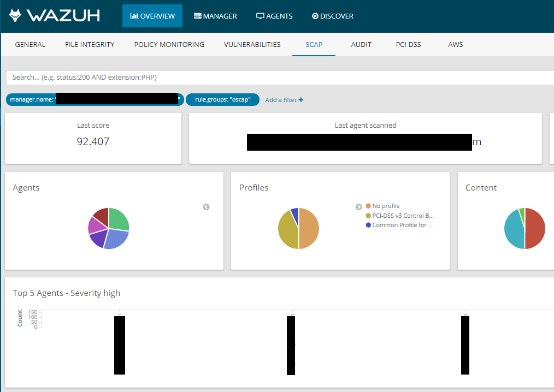Click the blue color dot beside 'Common Profile'
This screenshot has height=392, width=554.
click(367, 224)
